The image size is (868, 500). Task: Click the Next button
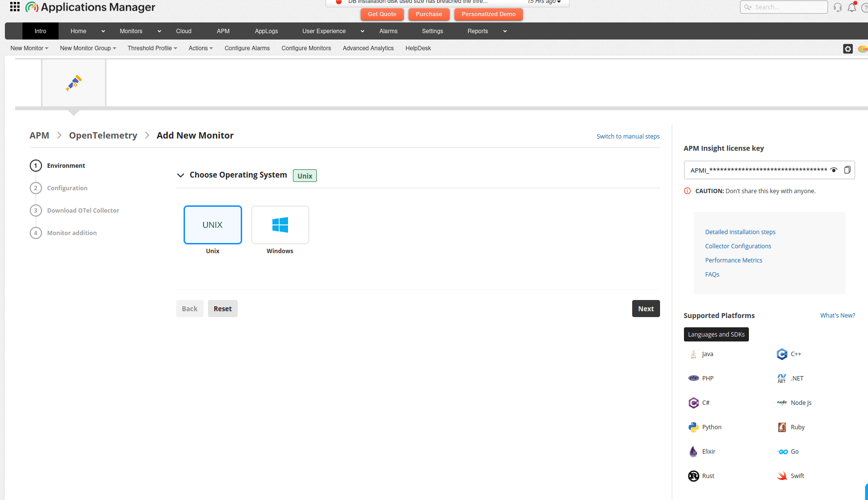pyautogui.click(x=646, y=309)
